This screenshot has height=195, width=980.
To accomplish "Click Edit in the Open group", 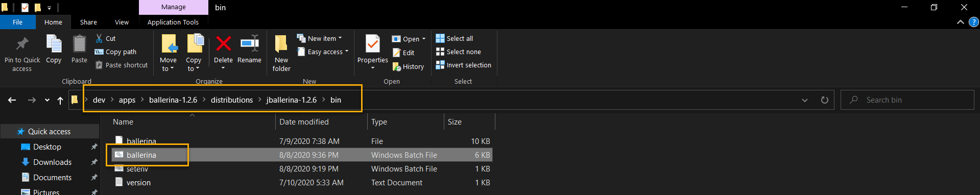I will 403,53.
